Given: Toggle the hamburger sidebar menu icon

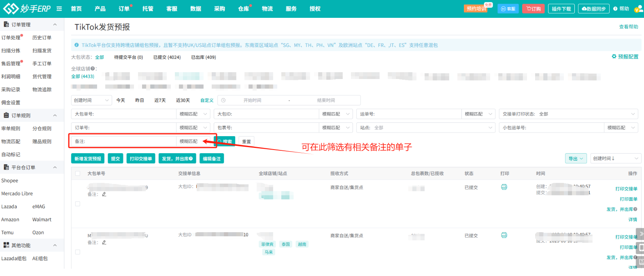Looking at the screenshot, I should (59, 9).
